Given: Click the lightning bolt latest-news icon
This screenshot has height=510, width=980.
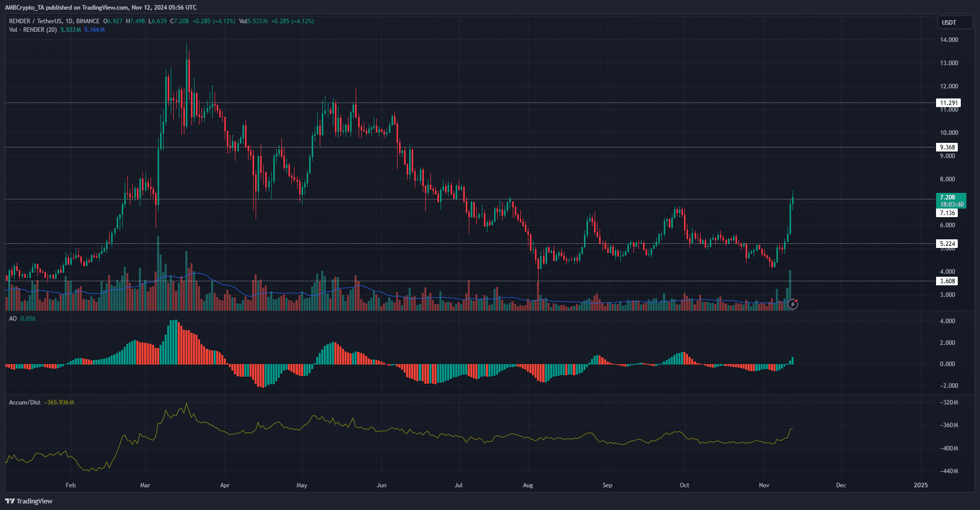Looking at the screenshot, I should 793,304.
